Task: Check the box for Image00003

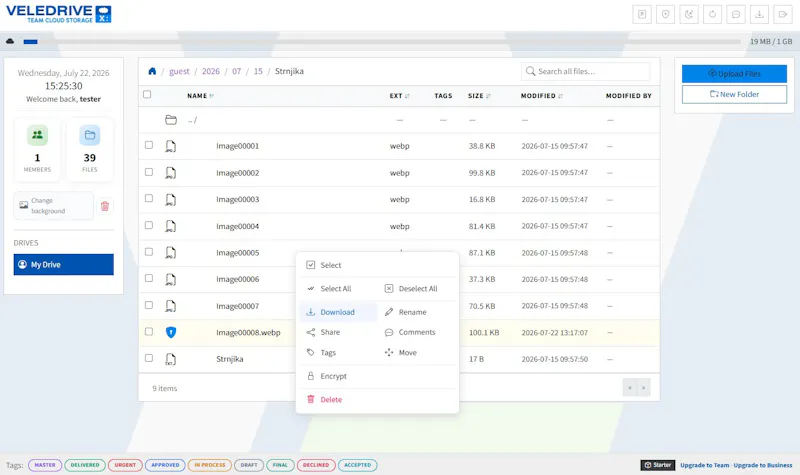Action: [148, 198]
